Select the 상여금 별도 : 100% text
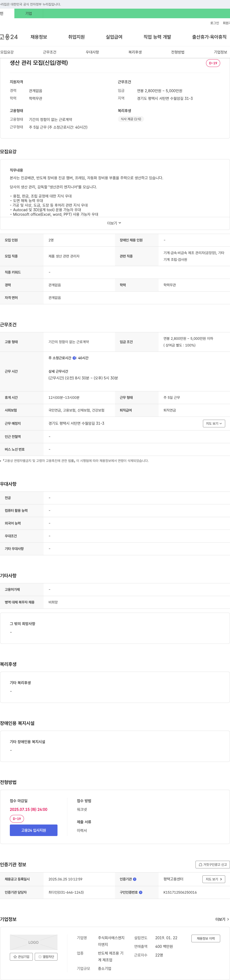This screenshot has height=980, width=230. [179, 346]
